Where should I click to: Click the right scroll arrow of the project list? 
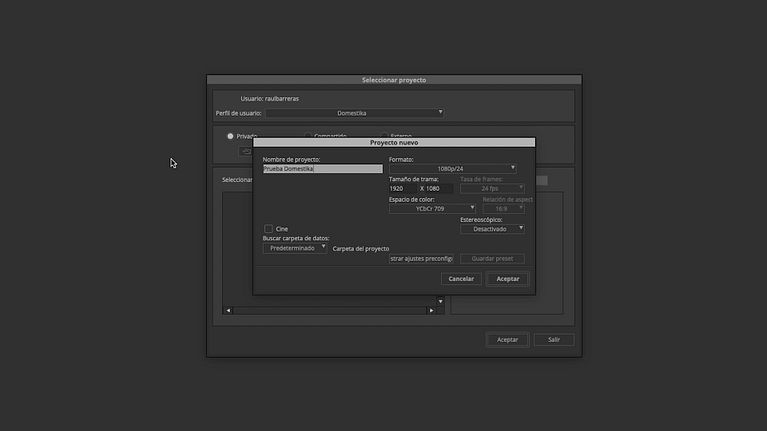[431, 311]
